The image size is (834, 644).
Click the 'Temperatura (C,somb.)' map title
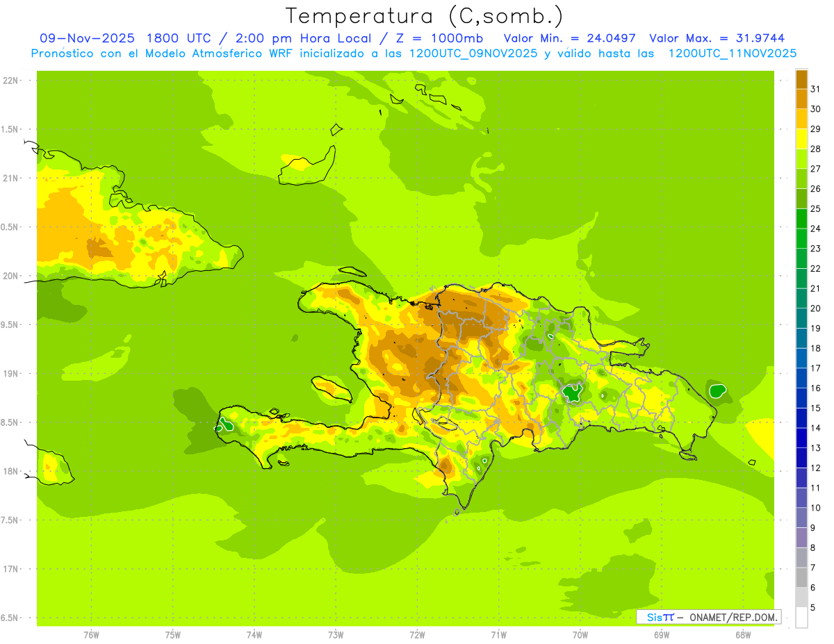tap(425, 16)
